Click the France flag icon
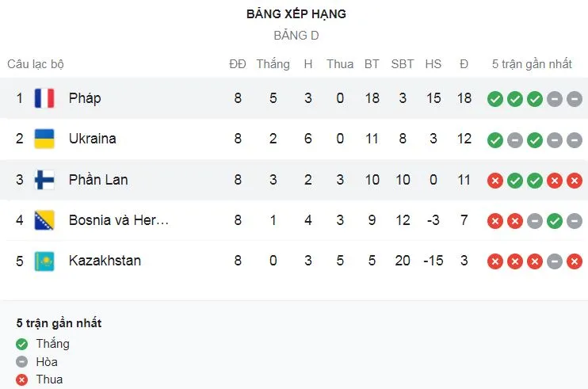Screen dimensions: 588x389 [44, 98]
